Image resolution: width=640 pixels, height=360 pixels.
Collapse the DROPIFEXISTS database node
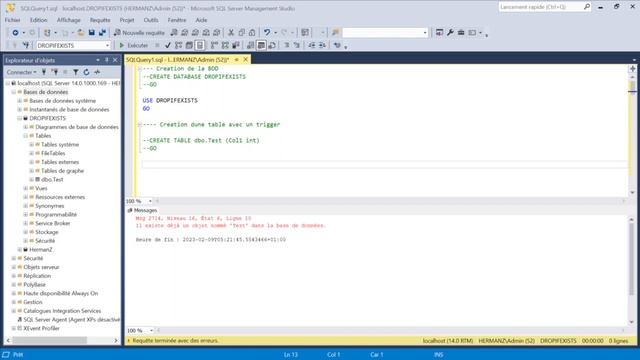20,118
